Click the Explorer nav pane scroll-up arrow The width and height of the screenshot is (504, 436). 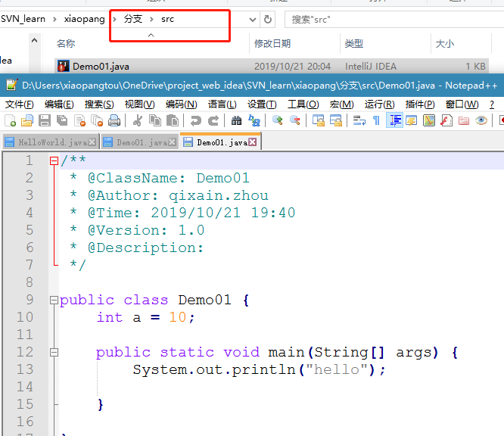tap(34, 41)
